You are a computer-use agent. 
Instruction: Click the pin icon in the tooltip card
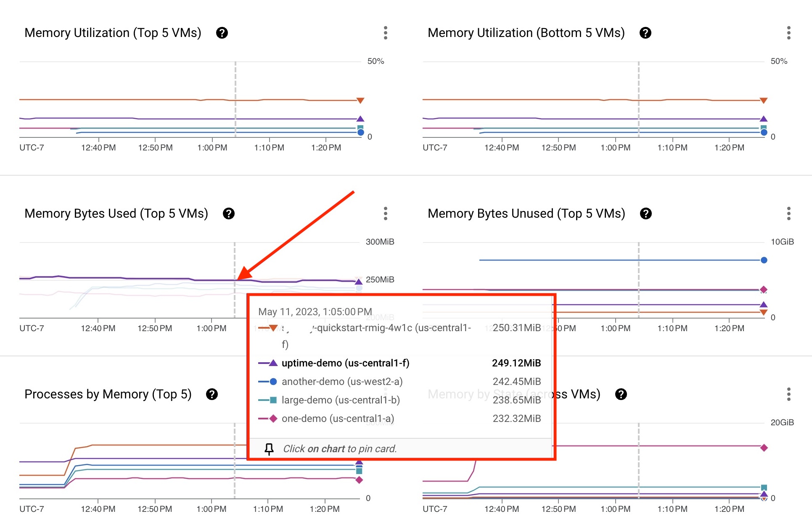269,449
